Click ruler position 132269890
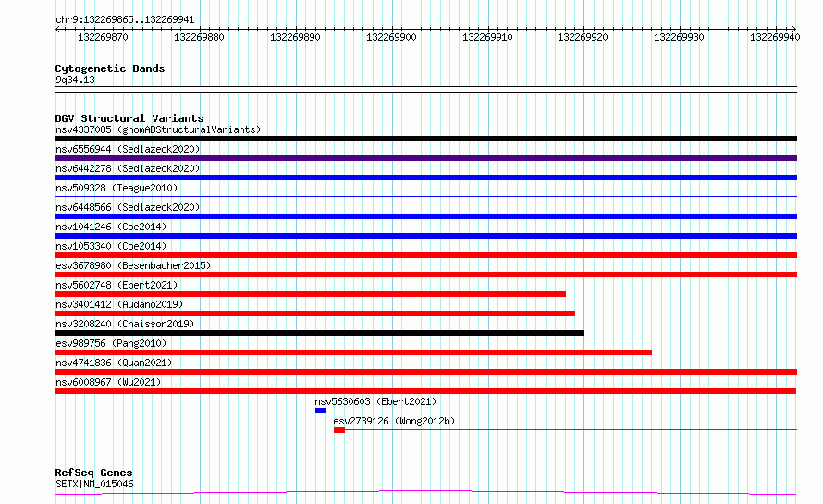The image size is (823, 504). click(x=295, y=37)
